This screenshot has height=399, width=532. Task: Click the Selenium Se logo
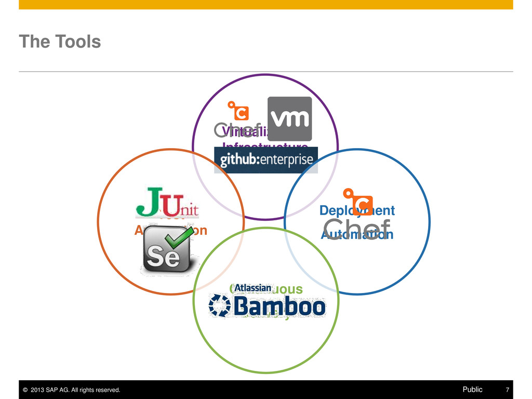point(169,250)
